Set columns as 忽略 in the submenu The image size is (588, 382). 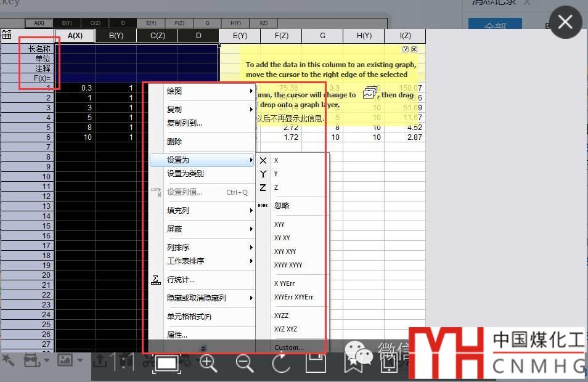click(282, 206)
